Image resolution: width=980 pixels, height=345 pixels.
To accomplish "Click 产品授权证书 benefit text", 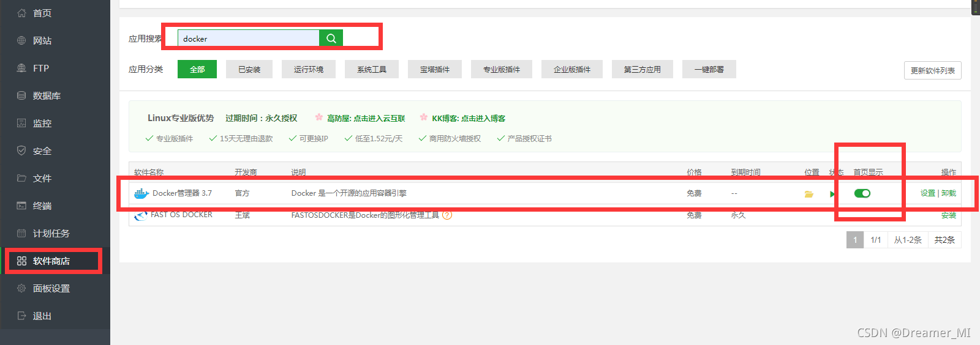I will click(x=530, y=139).
